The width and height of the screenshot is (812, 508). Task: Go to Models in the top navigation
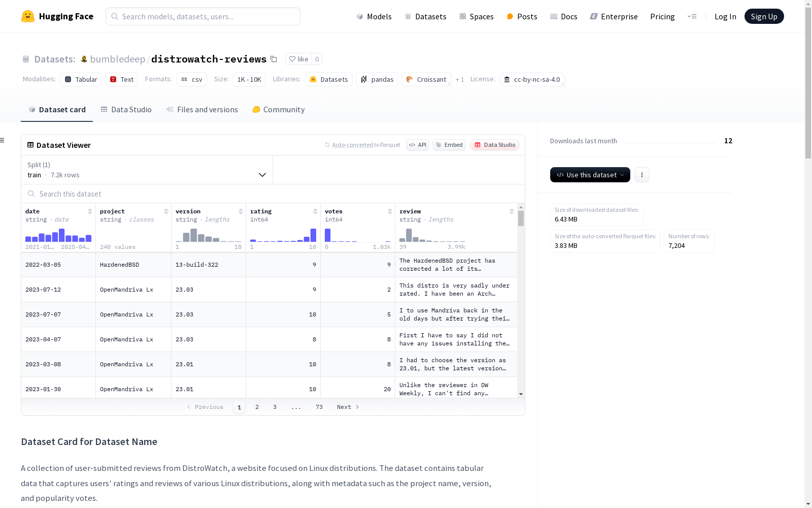[374, 16]
